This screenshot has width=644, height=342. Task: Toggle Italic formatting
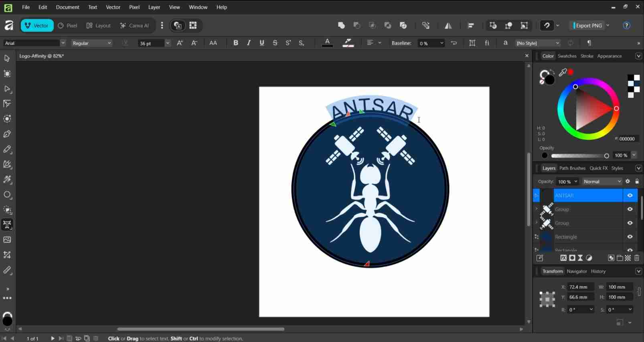point(249,43)
